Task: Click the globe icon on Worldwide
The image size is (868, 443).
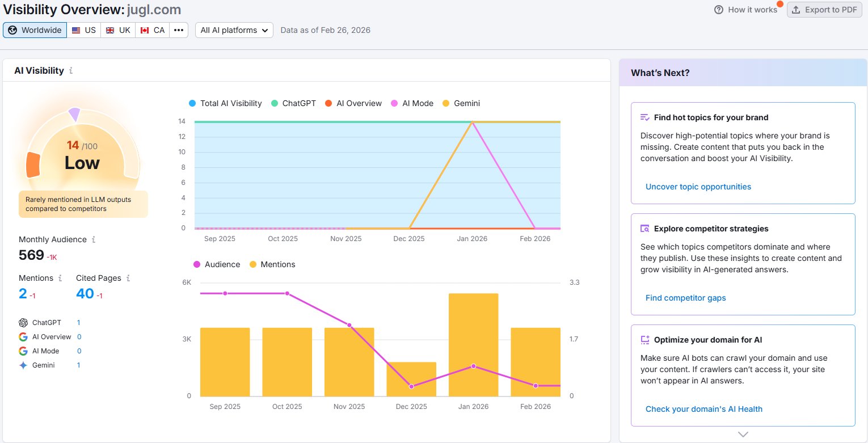Action: click(x=12, y=30)
